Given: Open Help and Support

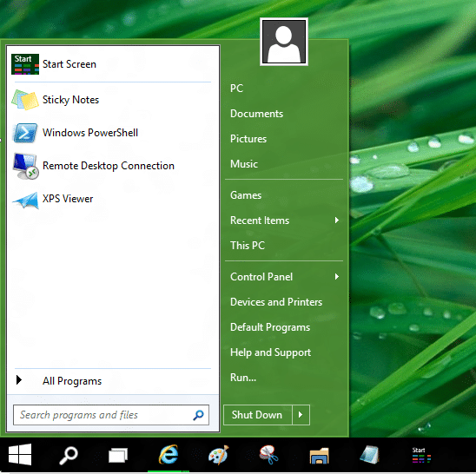Looking at the screenshot, I should [270, 352].
